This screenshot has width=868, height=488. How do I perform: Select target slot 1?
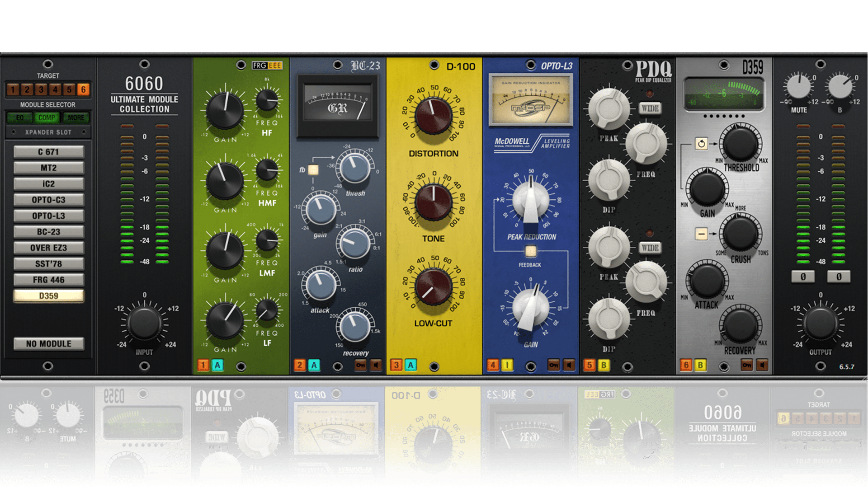coord(13,89)
